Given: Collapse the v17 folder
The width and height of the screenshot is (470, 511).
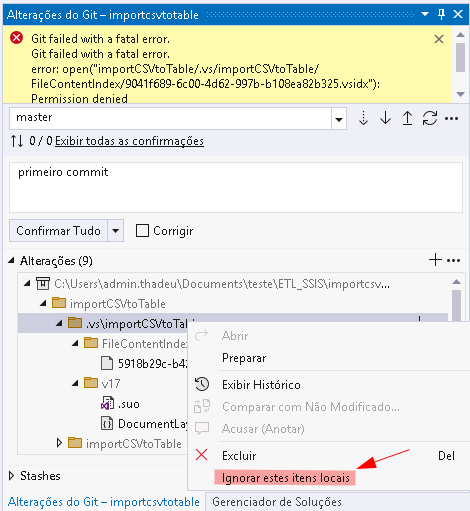Looking at the screenshot, I should (75, 383).
